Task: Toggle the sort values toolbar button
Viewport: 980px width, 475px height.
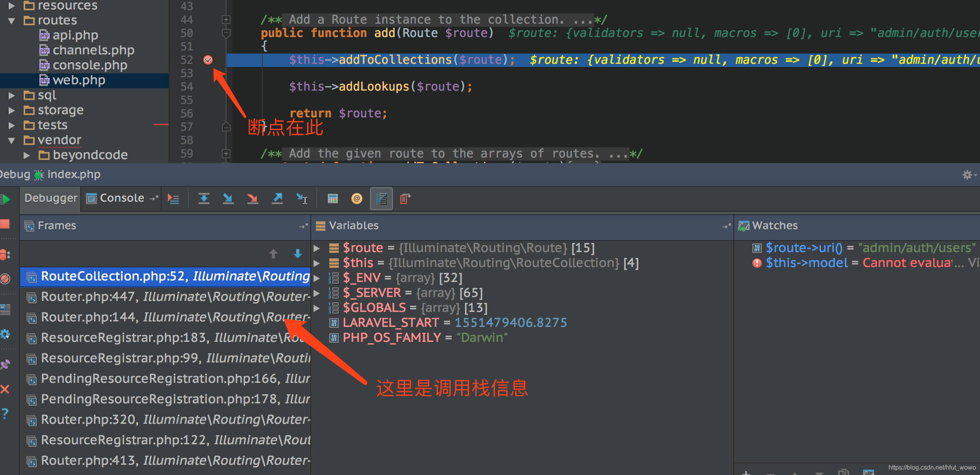Action: click(381, 199)
